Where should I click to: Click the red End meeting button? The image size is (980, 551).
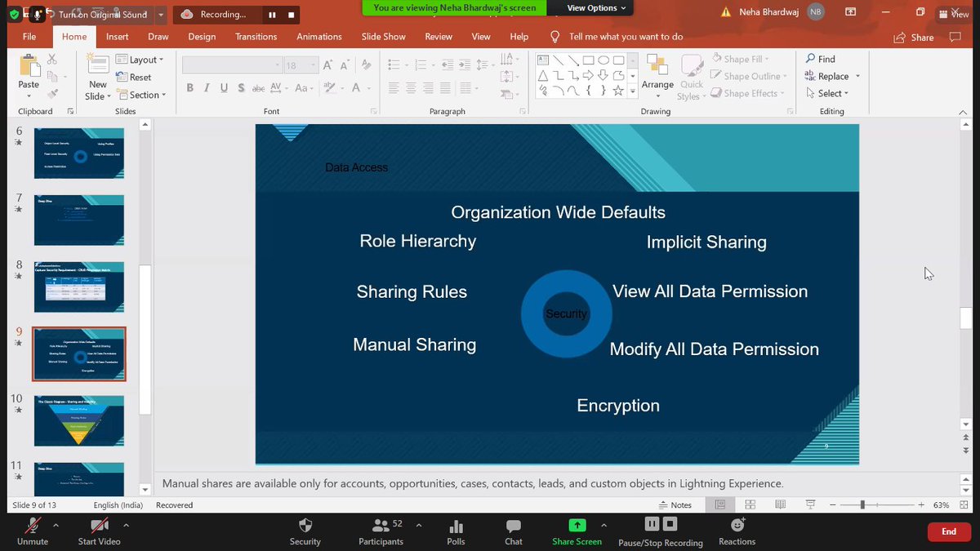(x=949, y=531)
